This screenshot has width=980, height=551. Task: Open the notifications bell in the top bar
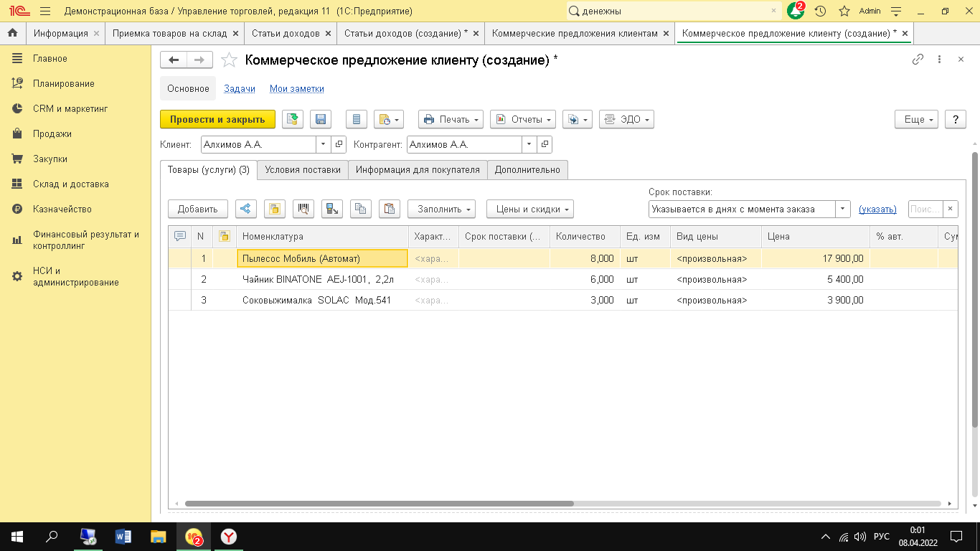click(x=796, y=11)
